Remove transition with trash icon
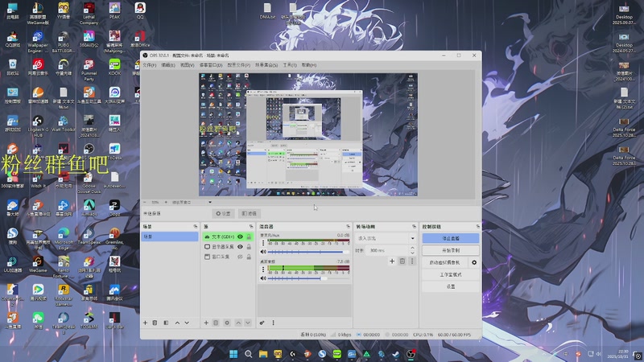Viewport: 644px width, 362px height. tap(402, 261)
